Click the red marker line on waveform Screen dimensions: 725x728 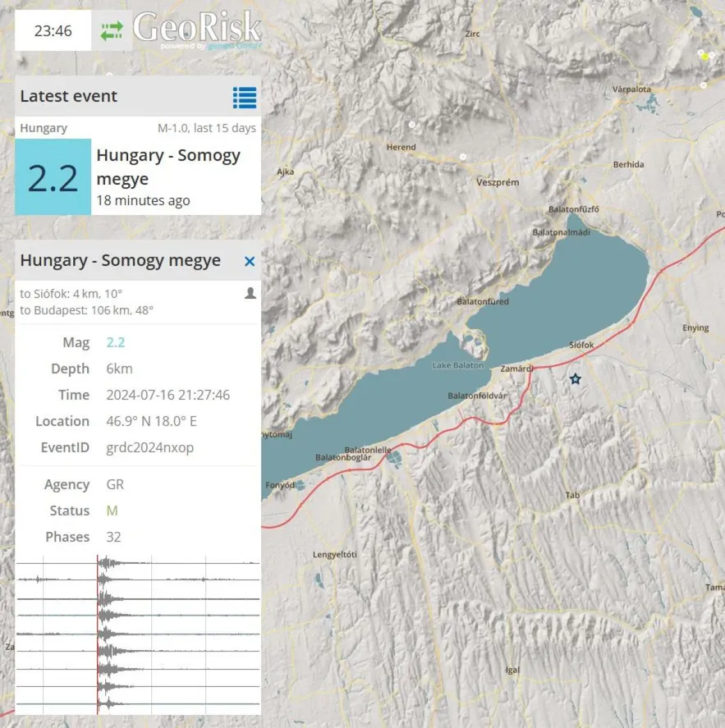coord(98,635)
